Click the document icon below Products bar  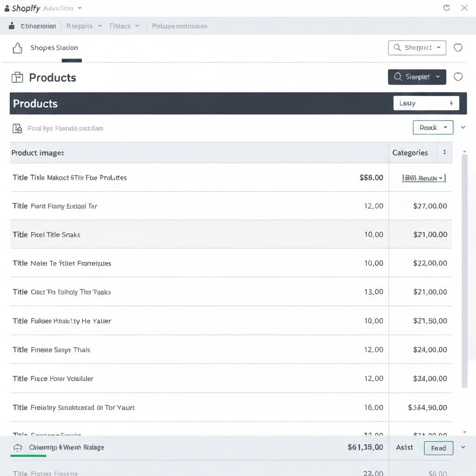tap(18, 128)
